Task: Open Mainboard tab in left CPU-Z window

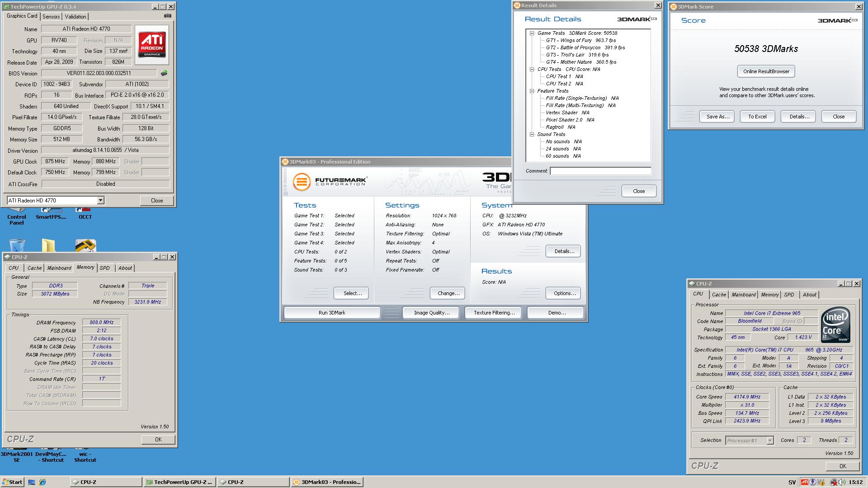Action: click(x=59, y=268)
